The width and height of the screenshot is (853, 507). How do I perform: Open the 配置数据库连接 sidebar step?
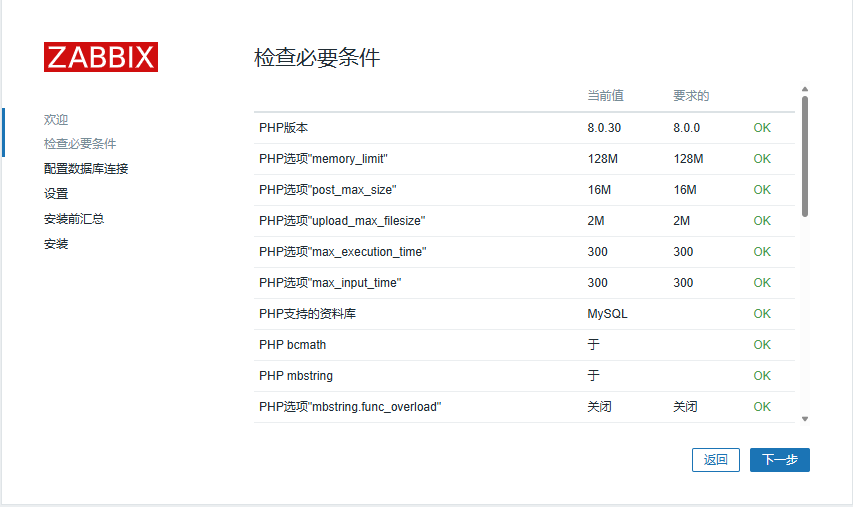pyautogui.click(x=86, y=169)
